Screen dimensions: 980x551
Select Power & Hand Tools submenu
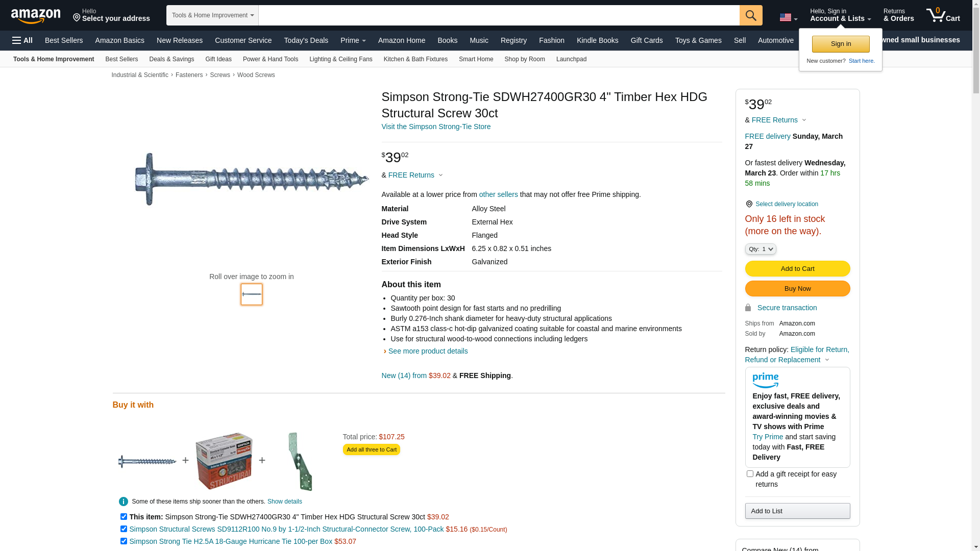pyautogui.click(x=270, y=59)
